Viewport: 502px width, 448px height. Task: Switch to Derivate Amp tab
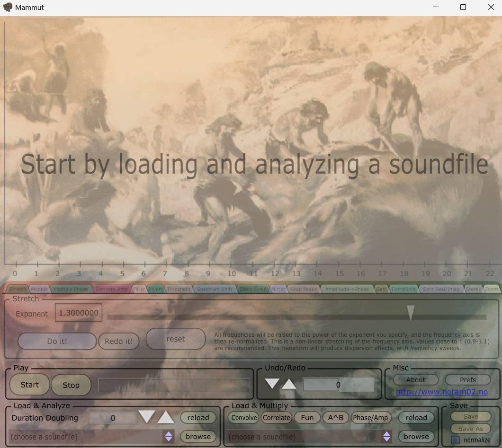pos(112,289)
